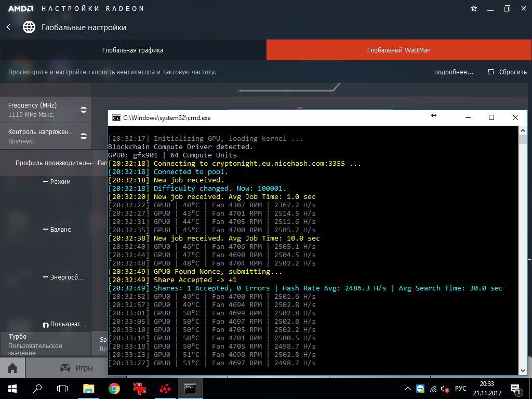Open taskbar Search magnifier

tap(37, 389)
